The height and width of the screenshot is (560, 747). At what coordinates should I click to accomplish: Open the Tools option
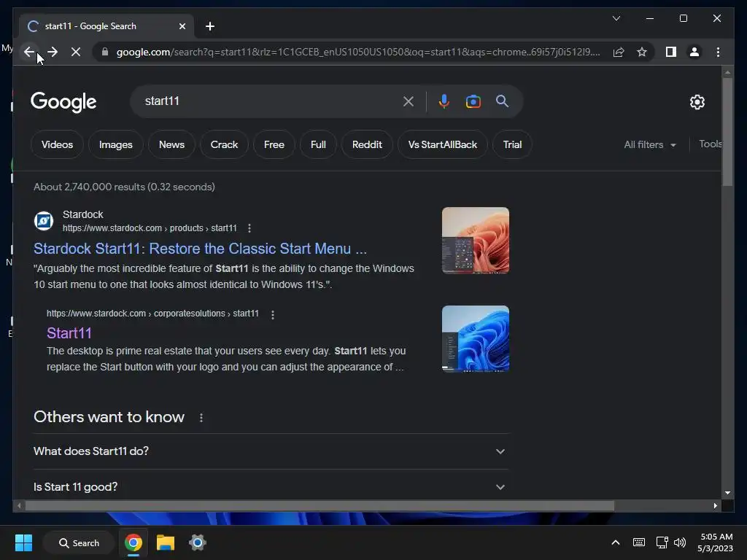pyautogui.click(x=711, y=144)
